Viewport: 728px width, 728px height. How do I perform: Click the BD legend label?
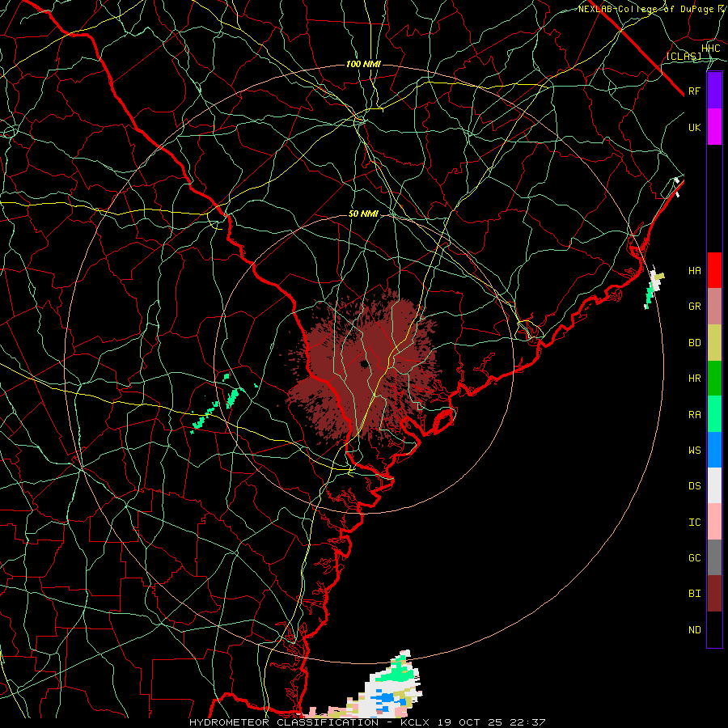coord(695,343)
